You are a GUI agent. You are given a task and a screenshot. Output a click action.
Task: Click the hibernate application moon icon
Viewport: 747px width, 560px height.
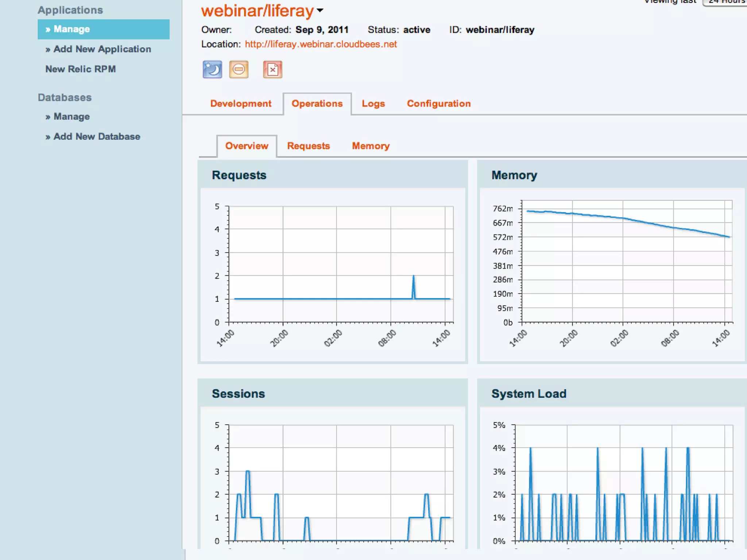212,69
